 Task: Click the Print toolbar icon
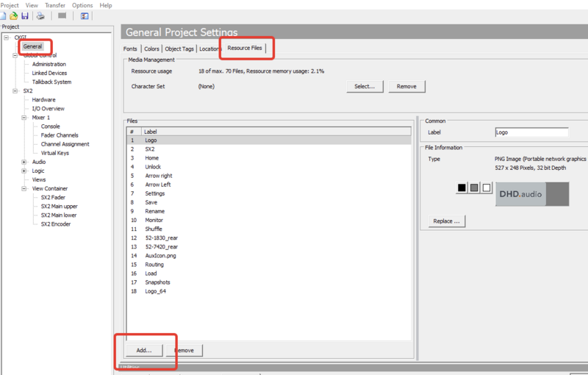(41, 15)
